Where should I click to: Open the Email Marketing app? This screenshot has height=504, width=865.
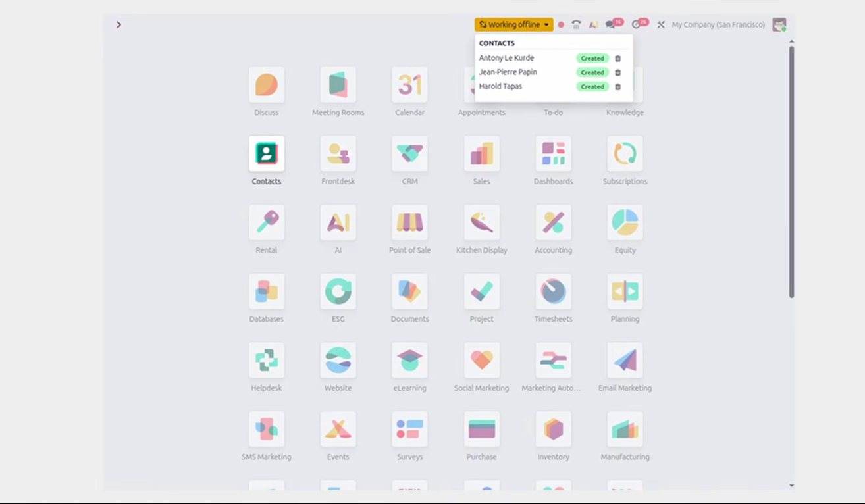tap(625, 361)
